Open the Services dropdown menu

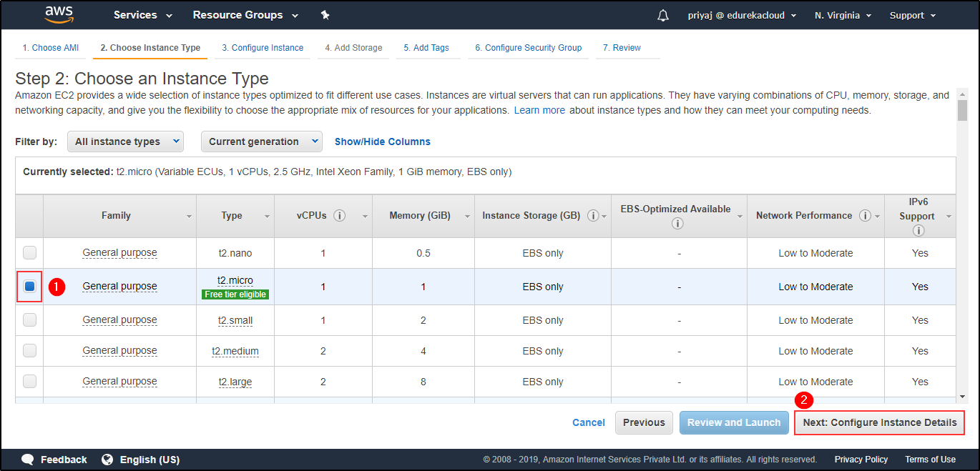143,15
